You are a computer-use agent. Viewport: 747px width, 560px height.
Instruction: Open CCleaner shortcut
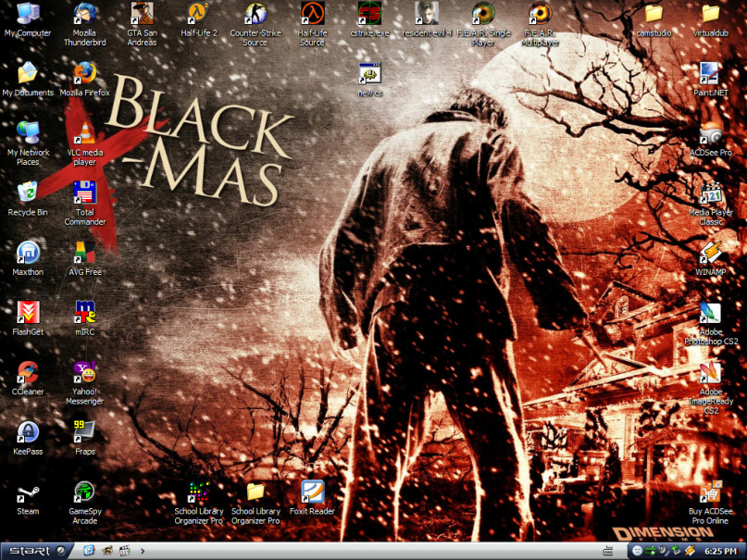pos(28,379)
